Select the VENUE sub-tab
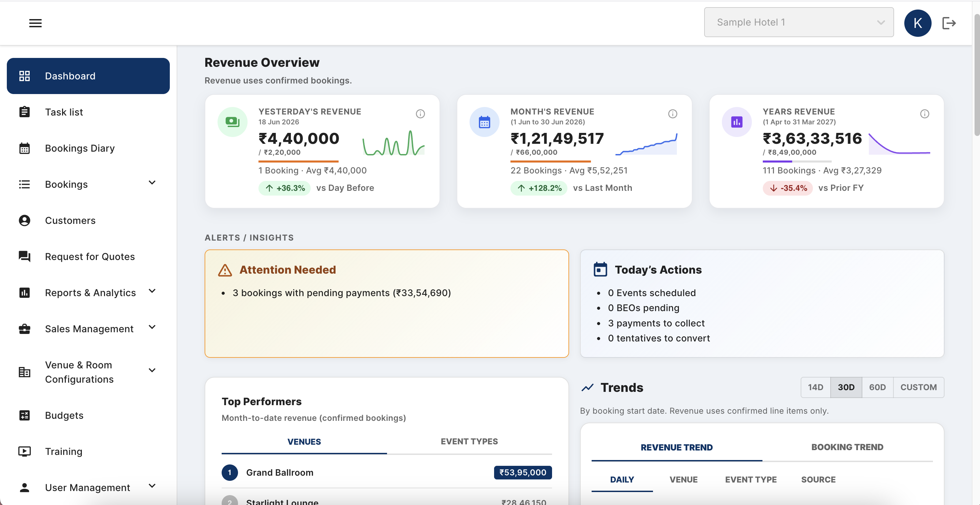The width and height of the screenshot is (980, 505). pos(683,479)
